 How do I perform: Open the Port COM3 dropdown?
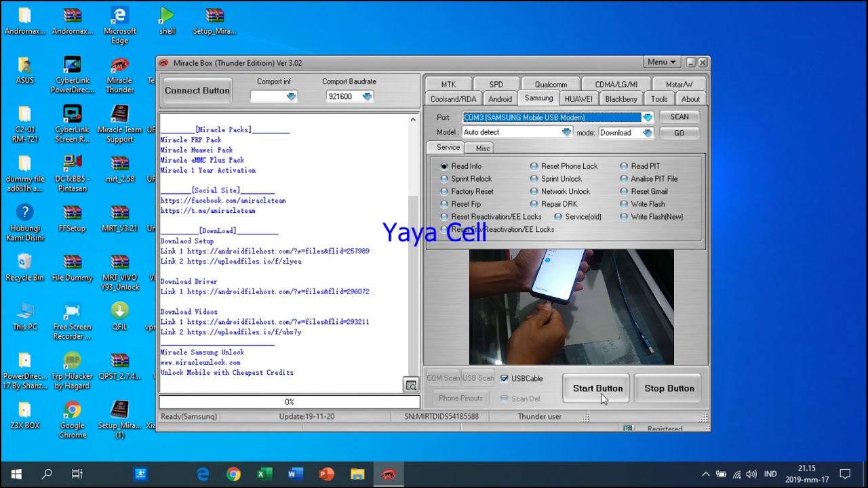coord(647,117)
